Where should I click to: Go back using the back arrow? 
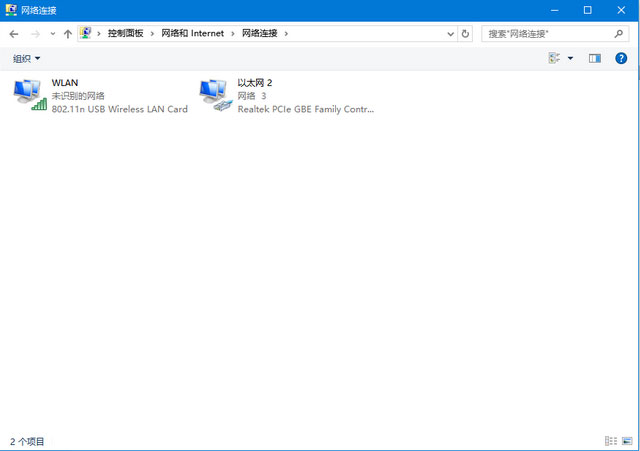click(x=14, y=34)
